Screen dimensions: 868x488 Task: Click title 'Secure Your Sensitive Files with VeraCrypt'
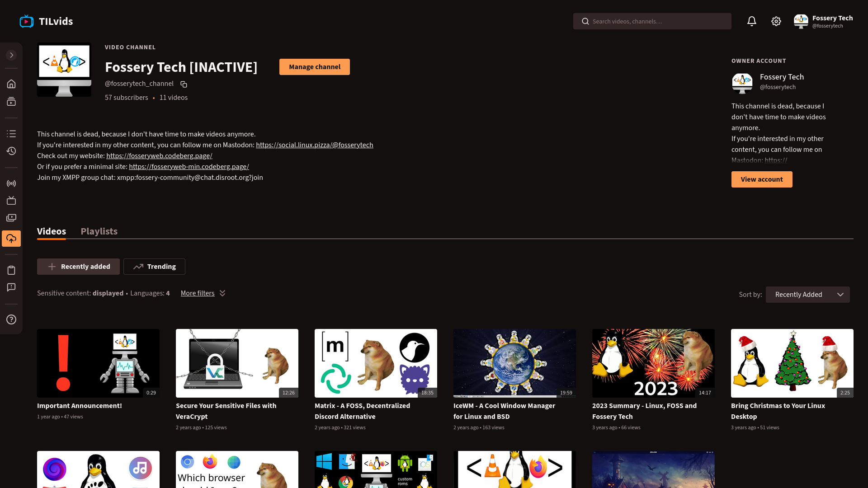pyautogui.click(x=226, y=411)
